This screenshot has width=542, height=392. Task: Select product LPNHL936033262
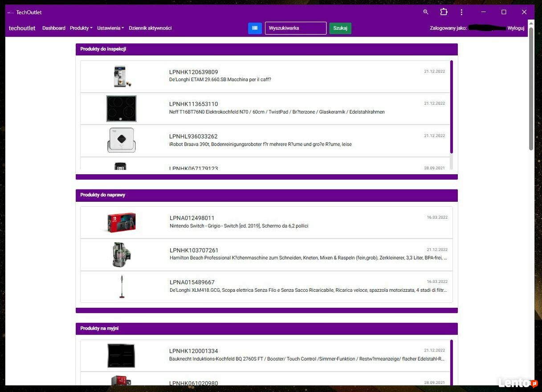tap(193, 136)
